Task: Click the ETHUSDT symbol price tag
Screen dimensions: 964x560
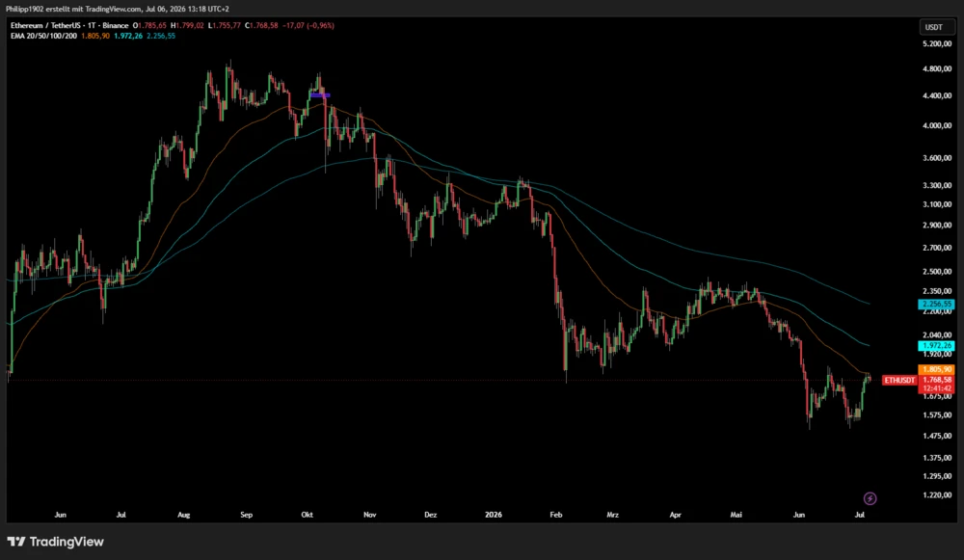Action: click(x=899, y=381)
